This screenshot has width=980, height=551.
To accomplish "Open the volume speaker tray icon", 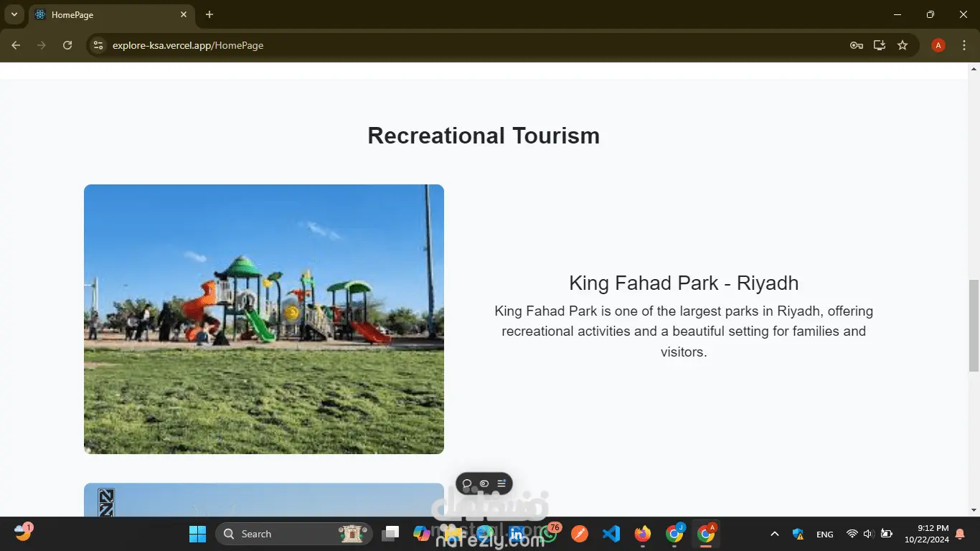I will coord(868,534).
